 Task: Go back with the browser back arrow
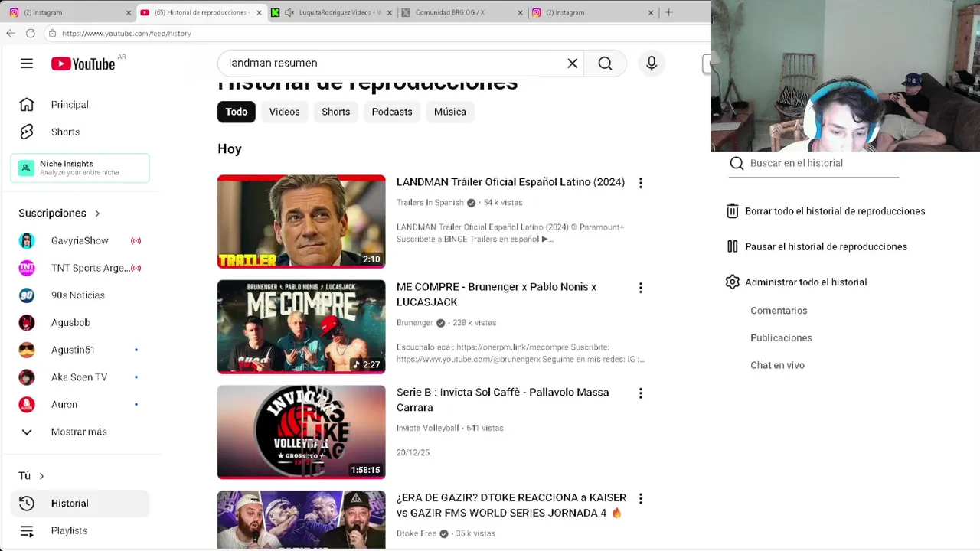[x=10, y=33]
